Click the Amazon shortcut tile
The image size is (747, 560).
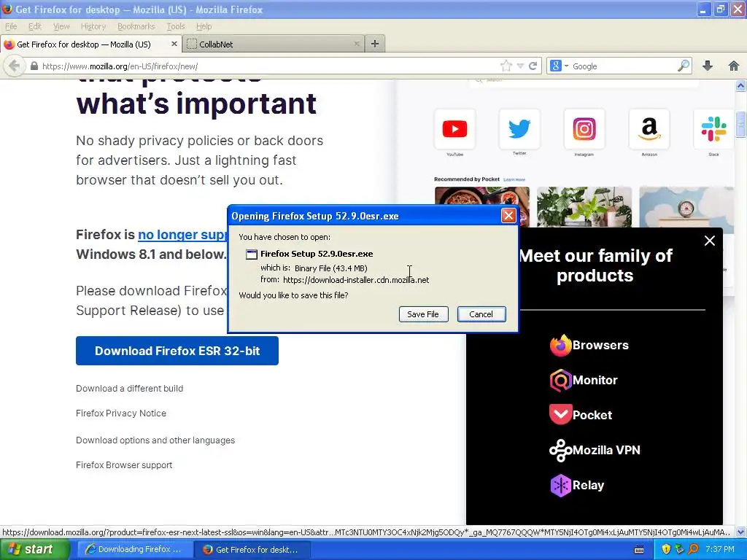pos(649,129)
